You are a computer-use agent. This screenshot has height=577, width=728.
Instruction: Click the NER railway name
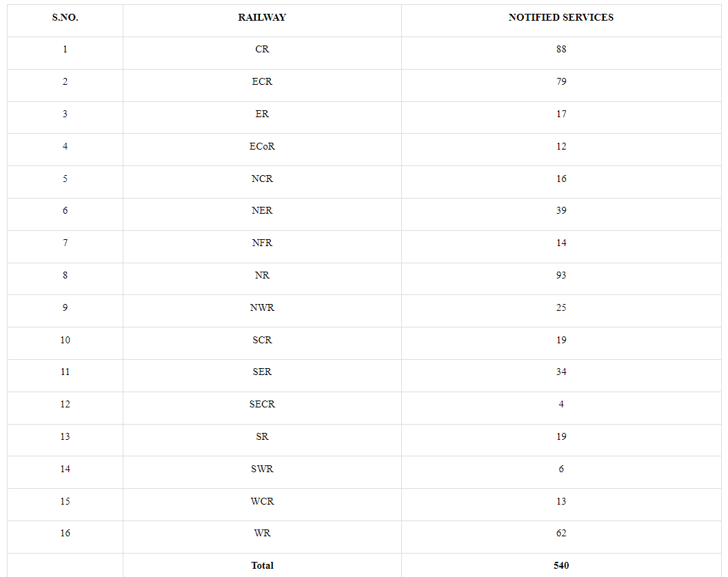click(262, 211)
